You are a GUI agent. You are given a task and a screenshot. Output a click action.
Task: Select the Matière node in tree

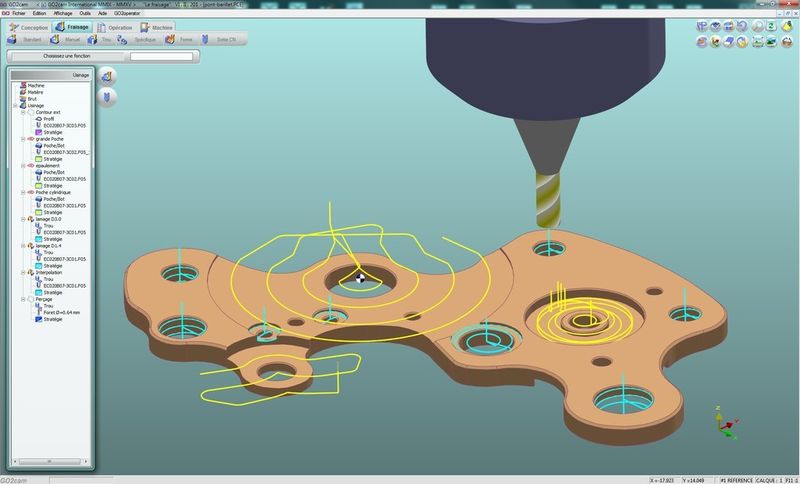32,92
